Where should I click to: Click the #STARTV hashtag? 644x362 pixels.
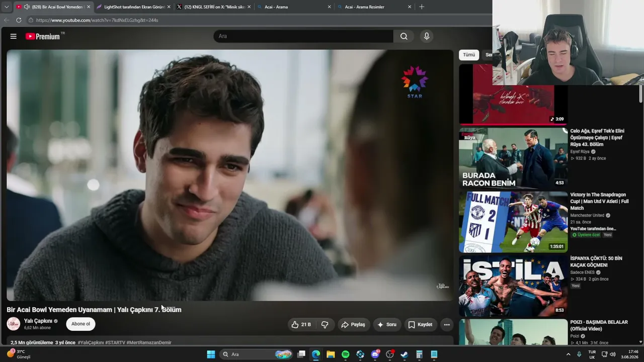[115, 342]
